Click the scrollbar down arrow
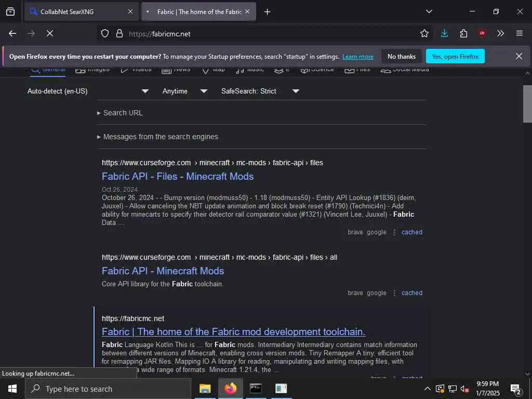 coord(527,374)
